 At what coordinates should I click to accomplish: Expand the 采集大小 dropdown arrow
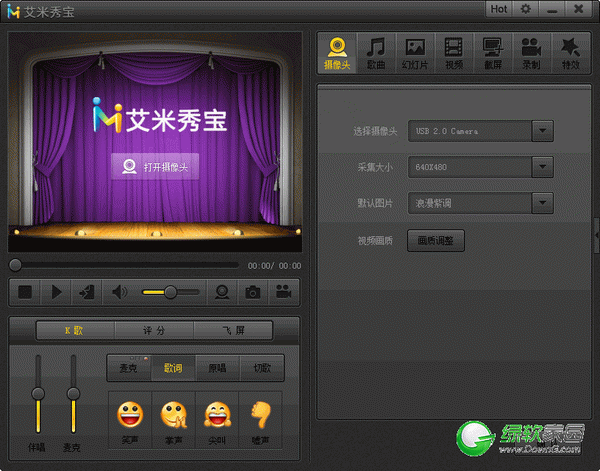[542, 167]
